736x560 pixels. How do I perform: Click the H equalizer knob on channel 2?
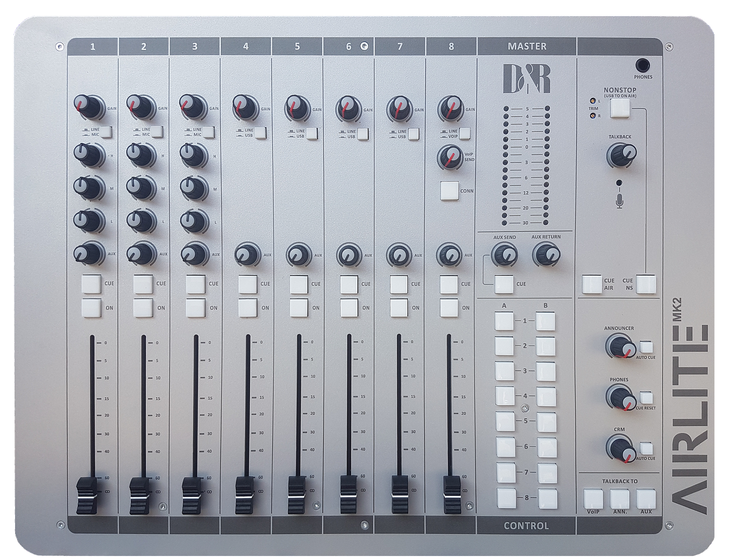click(x=141, y=155)
